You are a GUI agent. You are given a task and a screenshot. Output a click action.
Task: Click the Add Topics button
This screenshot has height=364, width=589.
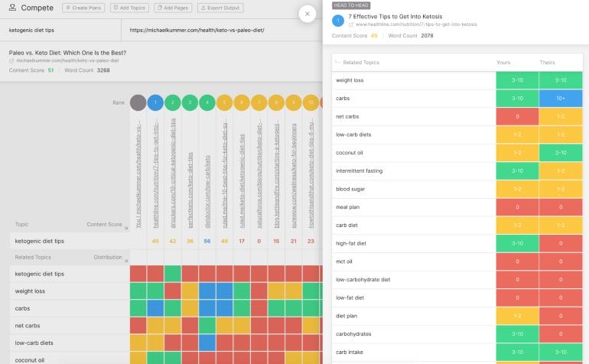tap(129, 8)
